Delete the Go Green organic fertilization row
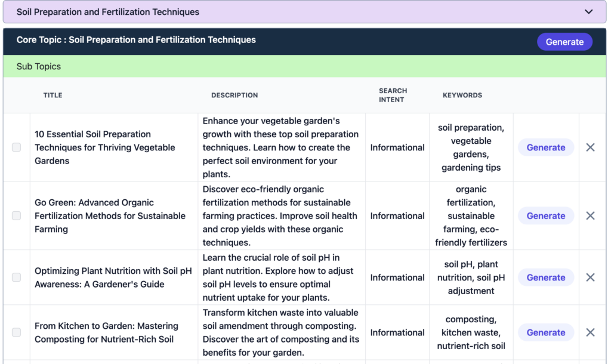This screenshot has height=364, width=611. tap(590, 216)
